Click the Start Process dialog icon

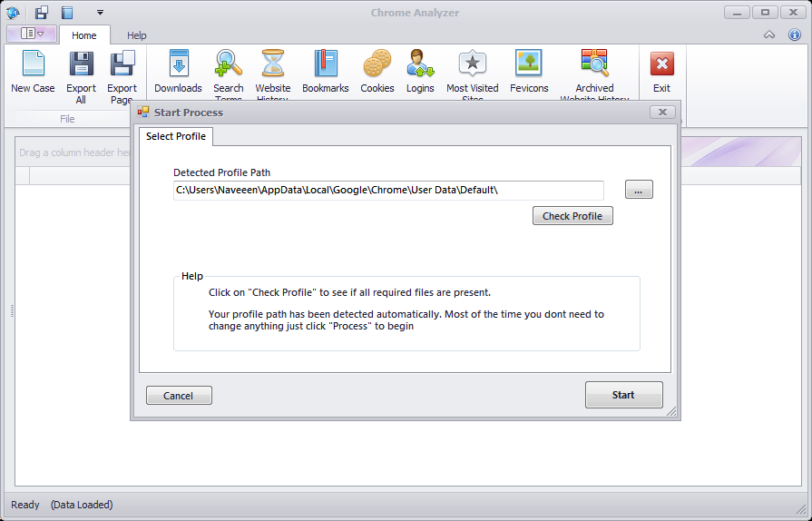(143, 112)
